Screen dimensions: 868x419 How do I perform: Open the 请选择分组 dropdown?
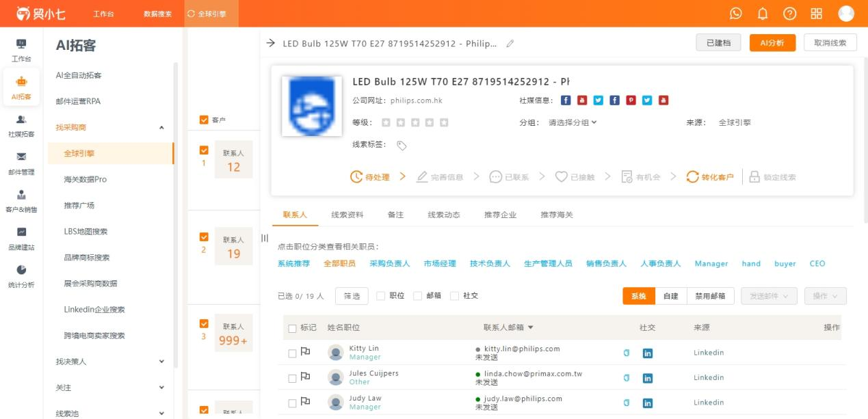[573, 122]
